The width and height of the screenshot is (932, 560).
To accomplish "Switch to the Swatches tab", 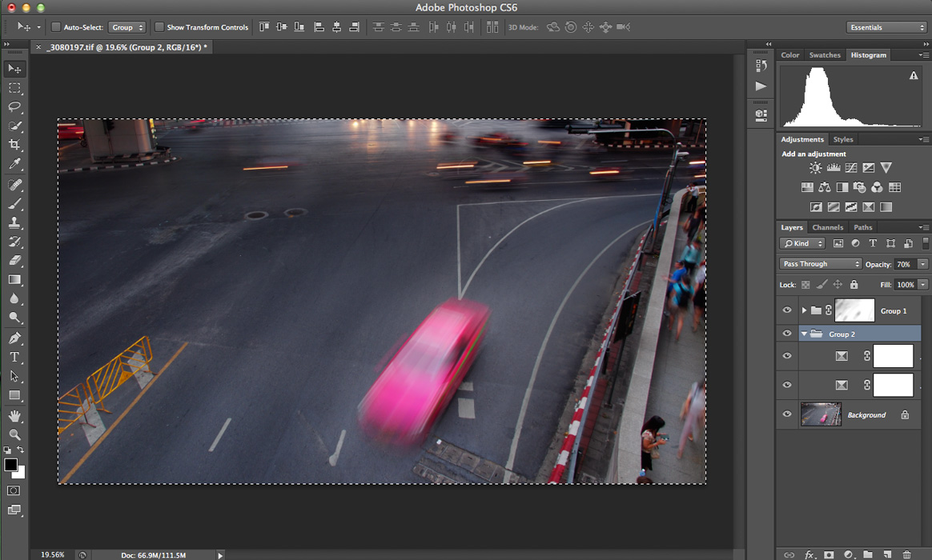I will (825, 55).
